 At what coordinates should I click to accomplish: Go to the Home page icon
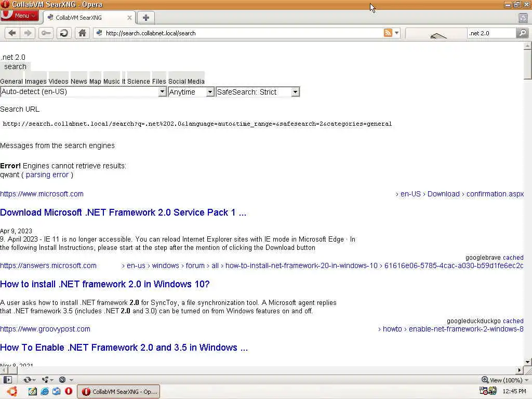coord(82,33)
